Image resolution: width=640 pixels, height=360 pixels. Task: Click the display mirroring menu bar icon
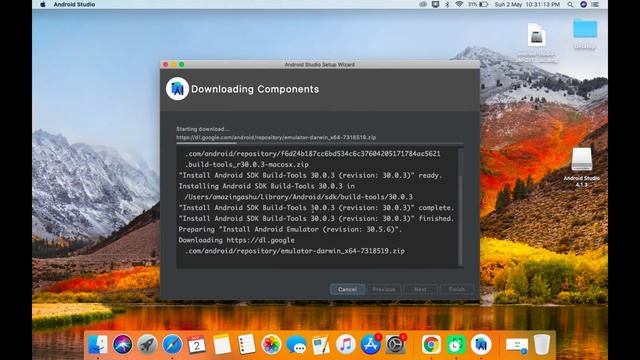[436, 4]
